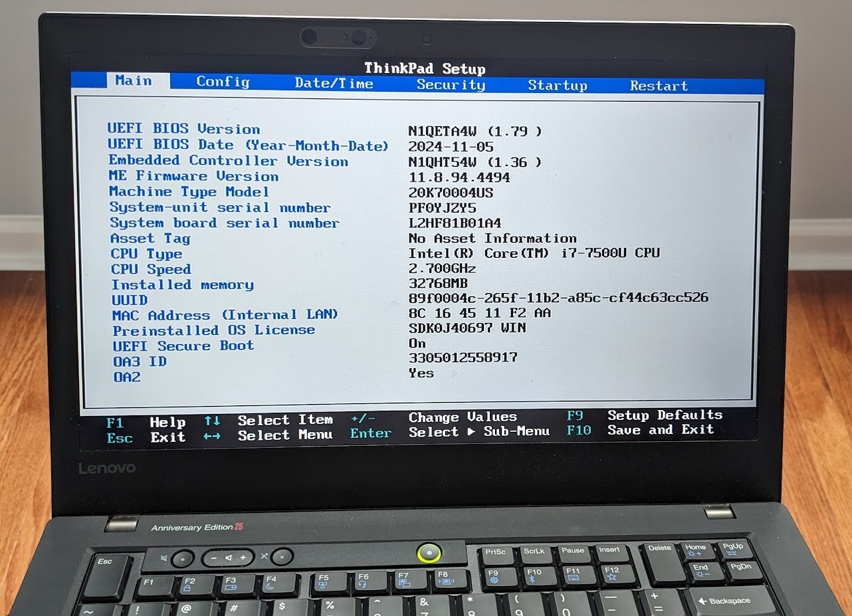Go to the Security tab
This screenshot has width=852, height=616.
point(451,84)
